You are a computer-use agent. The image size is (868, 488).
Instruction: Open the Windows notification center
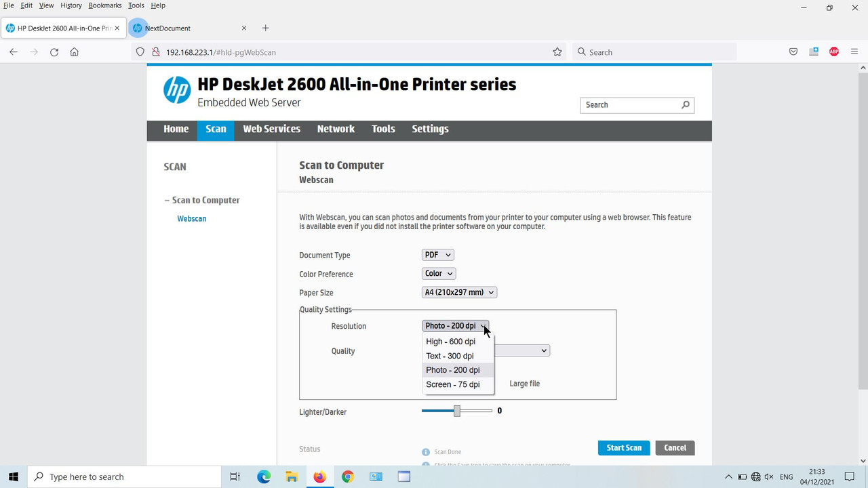coord(849,476)
